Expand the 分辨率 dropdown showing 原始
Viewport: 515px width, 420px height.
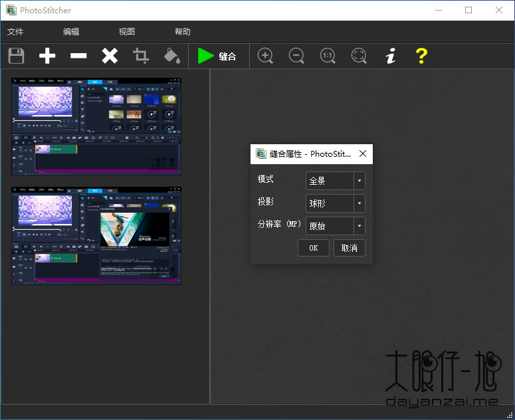[x=336, y=226]
